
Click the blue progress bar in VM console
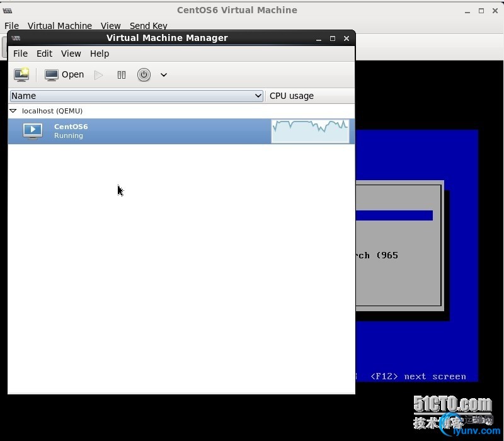[394, 215]
